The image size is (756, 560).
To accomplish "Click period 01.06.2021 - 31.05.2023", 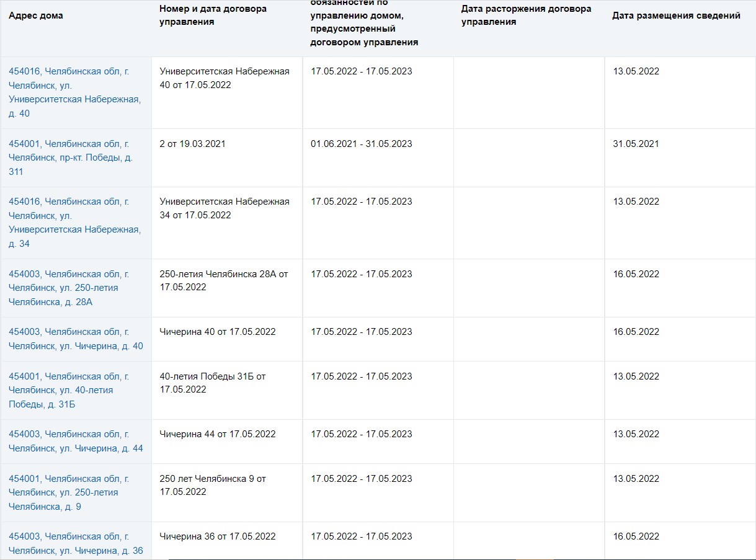I will (x=362, y=144).
